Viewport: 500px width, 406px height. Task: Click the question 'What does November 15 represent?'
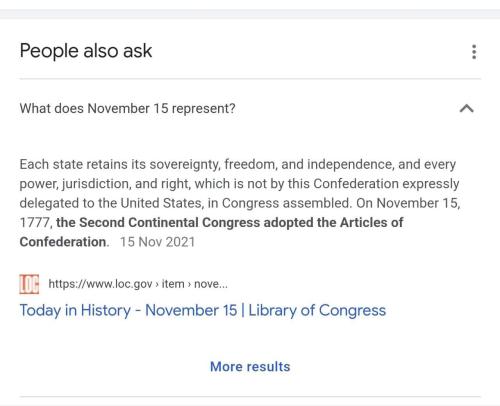click(x=127, y=109)
